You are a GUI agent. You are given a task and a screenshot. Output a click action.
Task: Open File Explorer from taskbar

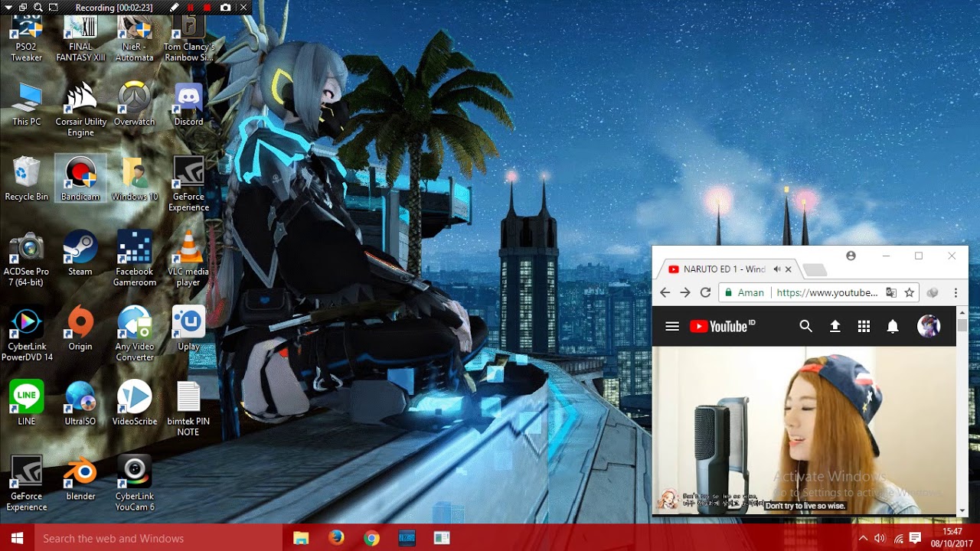coord(300,538)
